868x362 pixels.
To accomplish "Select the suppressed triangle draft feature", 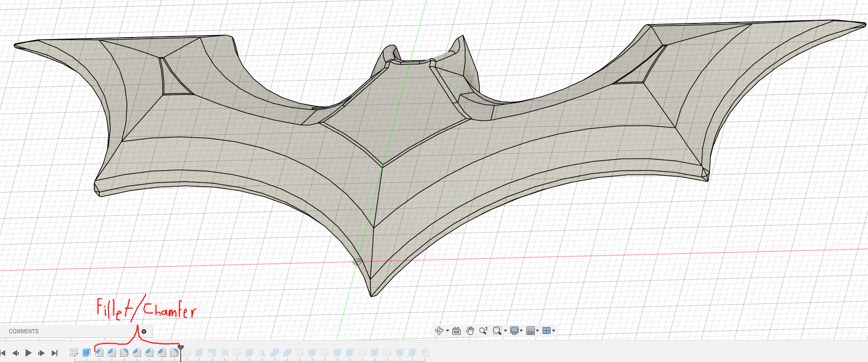I will [x=262, y=353].
